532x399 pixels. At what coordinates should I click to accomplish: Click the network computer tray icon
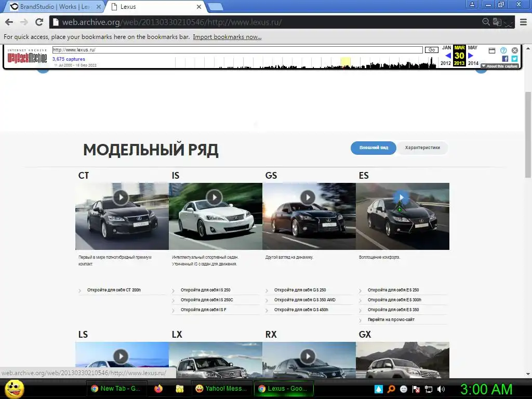click(429, 389)
